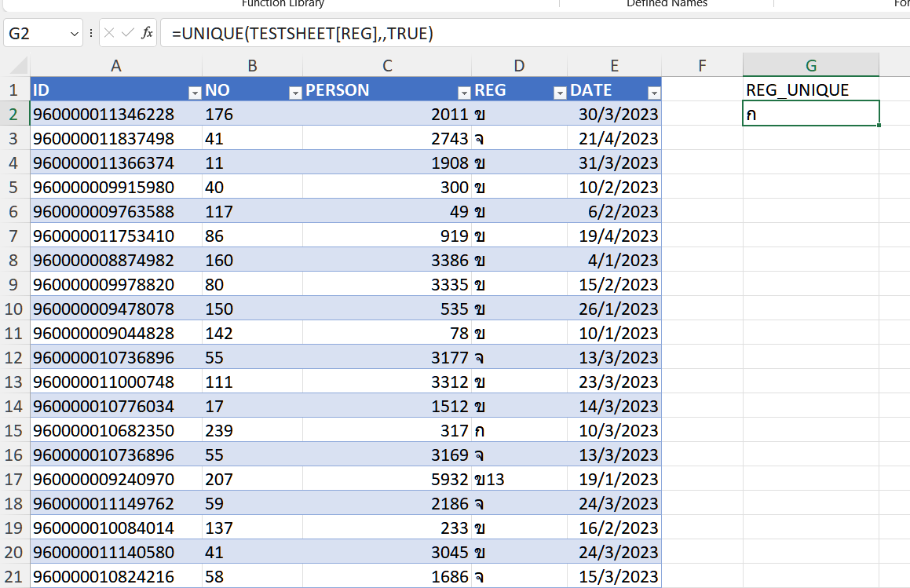This screenshot has height=588, width=910.
Task: Click the Insert Function fx icon
Action: 148,33
